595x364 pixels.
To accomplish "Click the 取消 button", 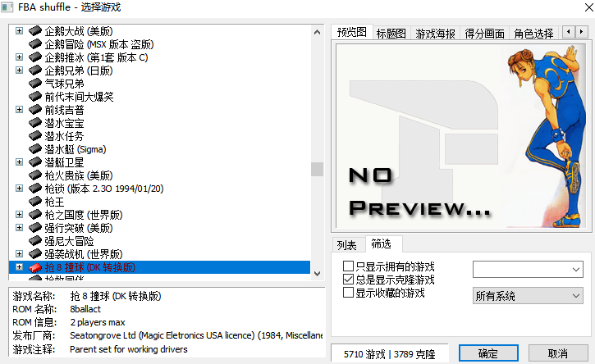I will 558,353.
